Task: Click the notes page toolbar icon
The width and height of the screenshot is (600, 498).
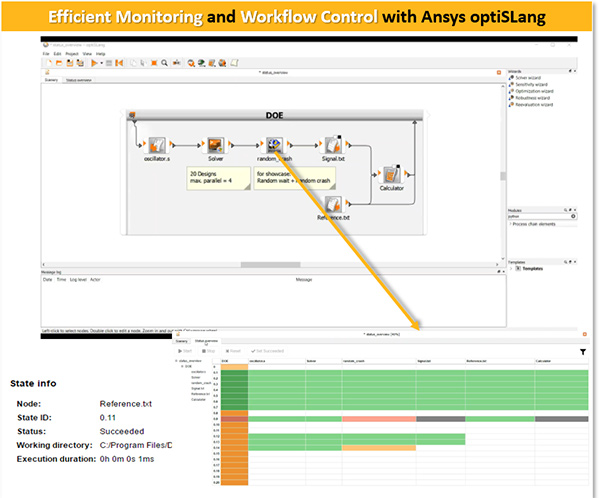Action: point(234,63)
